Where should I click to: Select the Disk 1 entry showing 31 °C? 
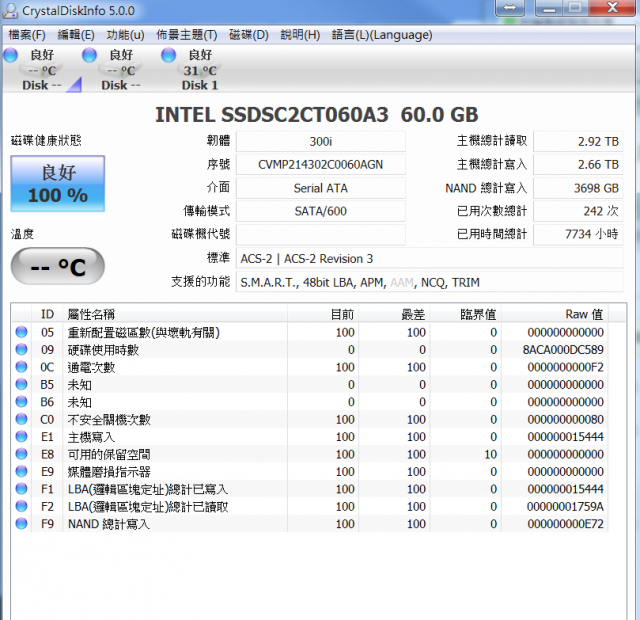pos(199,71)
